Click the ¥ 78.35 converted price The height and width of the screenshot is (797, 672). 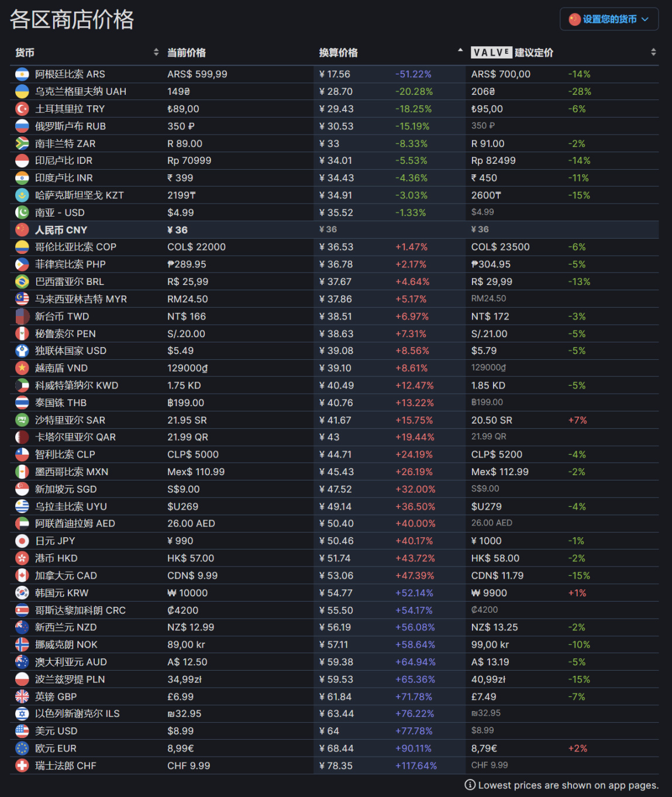click(x=336, y=765)
